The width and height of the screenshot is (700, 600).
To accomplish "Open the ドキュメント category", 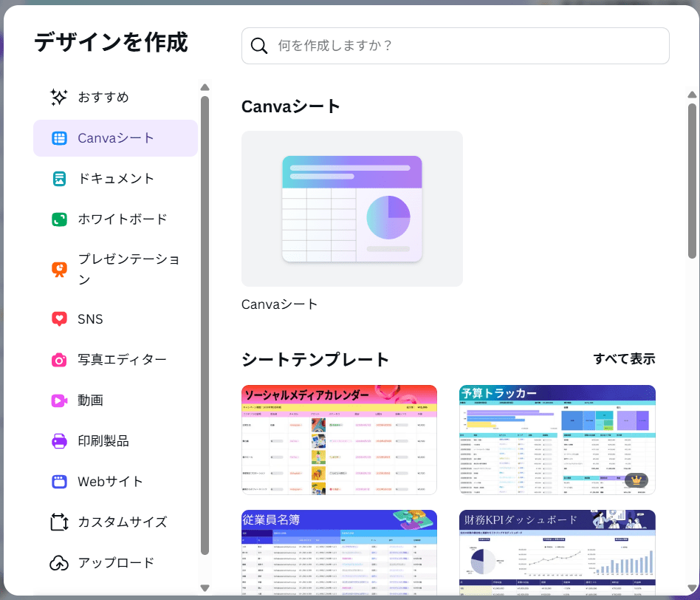I will [116, 179].
